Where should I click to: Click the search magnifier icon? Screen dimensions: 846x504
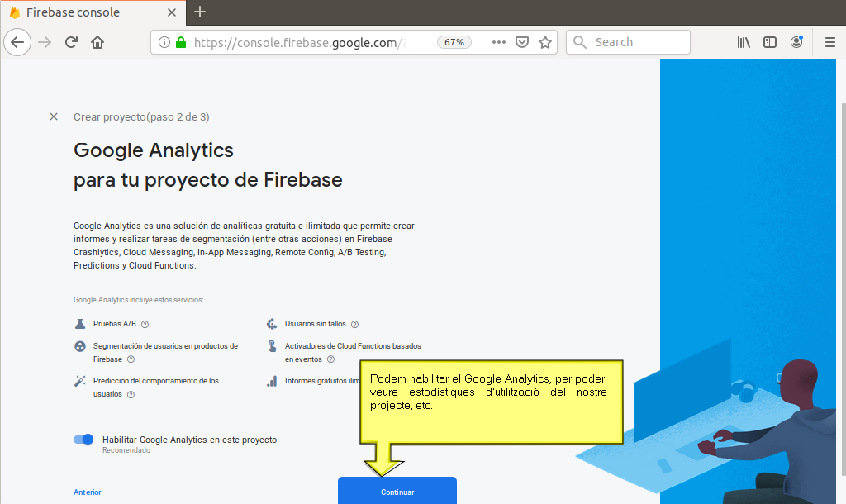pyautogui.click(x=579, y=42)
